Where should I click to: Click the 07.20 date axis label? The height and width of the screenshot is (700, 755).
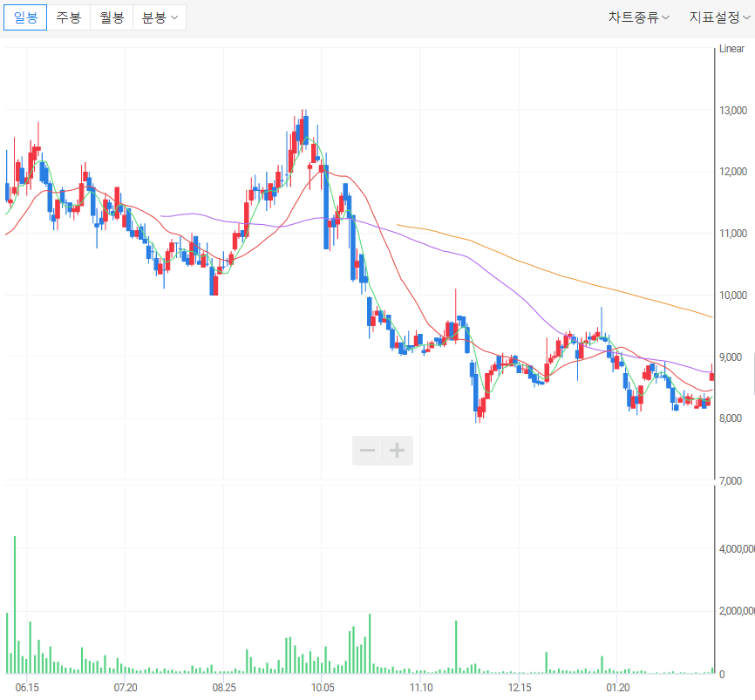126,688
